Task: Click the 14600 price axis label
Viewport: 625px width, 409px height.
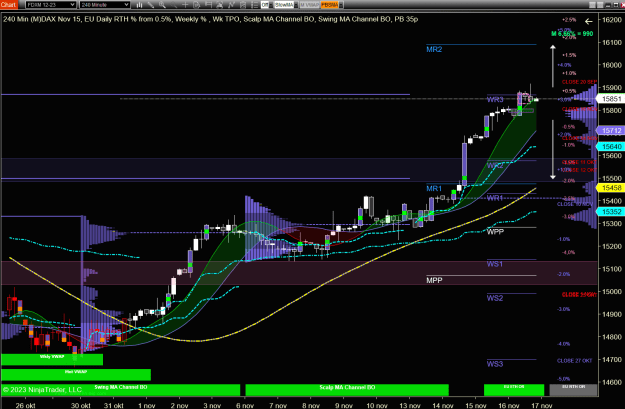Action: click(x=612, y=382)
